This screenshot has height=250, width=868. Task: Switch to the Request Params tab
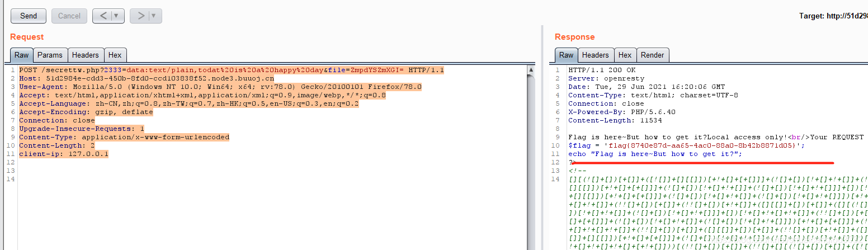tap(50, 55)
